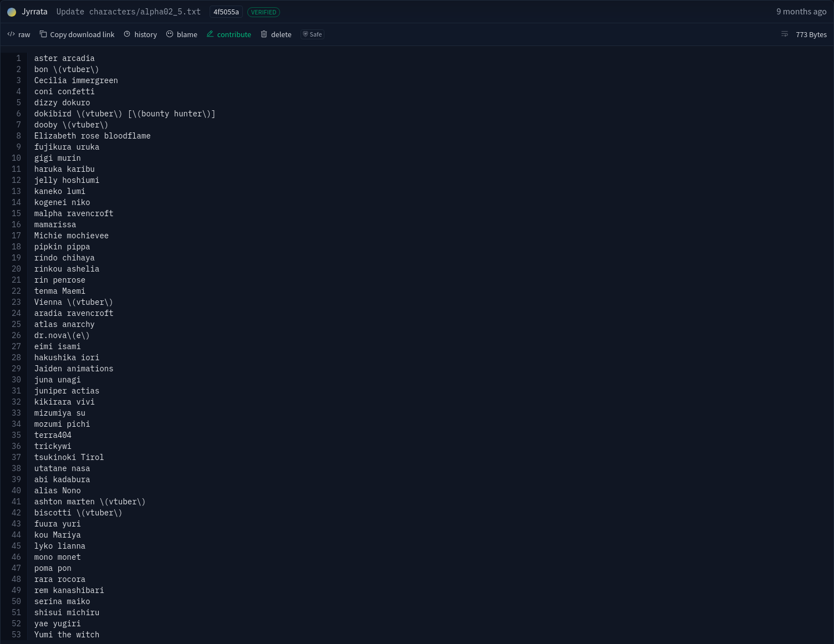
Task: Copy download link for file
Action: [77, 34]
